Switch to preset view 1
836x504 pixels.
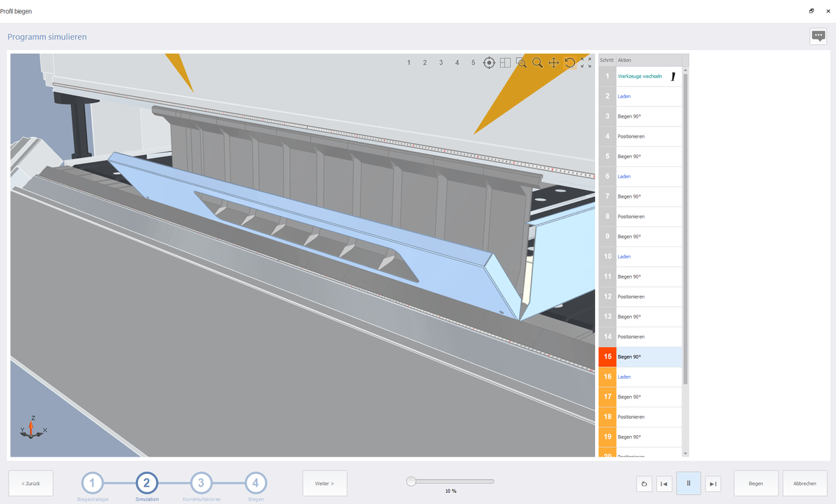(x=409, y=63)
